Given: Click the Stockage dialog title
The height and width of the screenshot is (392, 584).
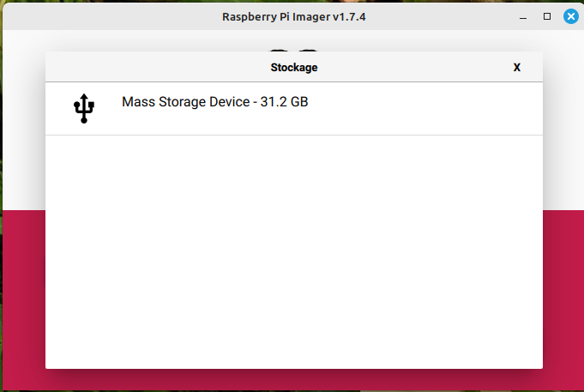Looking at the screenshot, I should click(x=294, y=67).
